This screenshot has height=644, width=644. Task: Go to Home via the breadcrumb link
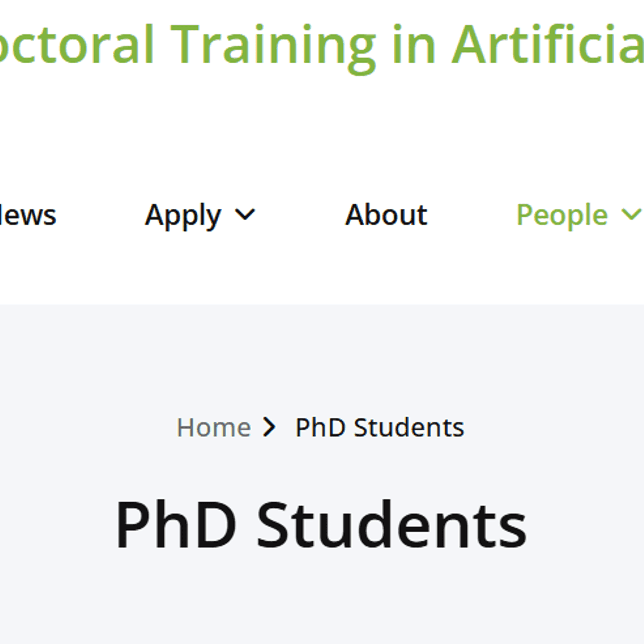(213, 427)
